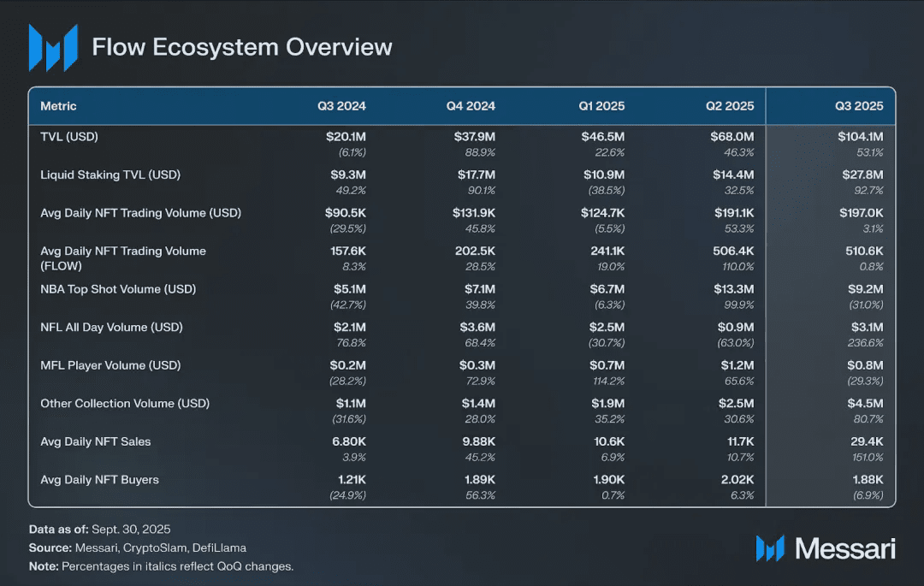The height and width of the screenshot is (586, 924).
Task: Select the Liquid Staking TVL (USD) row label
Action: click(x=110, y=175)
